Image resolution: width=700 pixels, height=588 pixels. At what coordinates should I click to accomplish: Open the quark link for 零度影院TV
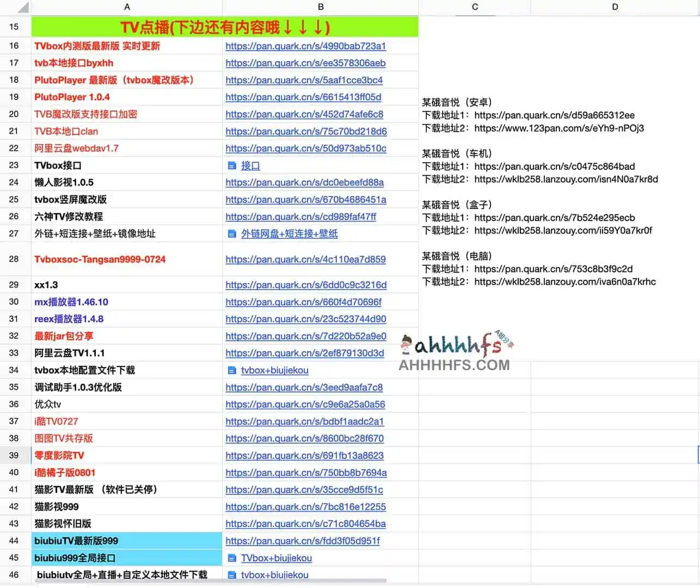[x=305, y=456]
